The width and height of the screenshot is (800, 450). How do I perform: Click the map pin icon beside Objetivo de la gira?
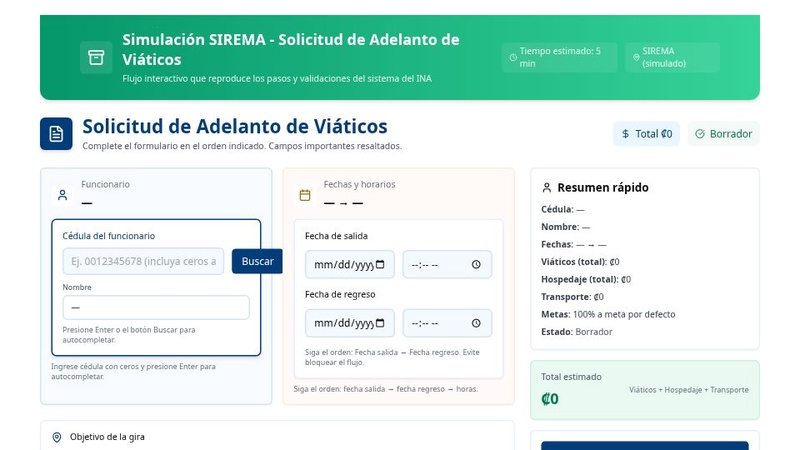[57, 437]
